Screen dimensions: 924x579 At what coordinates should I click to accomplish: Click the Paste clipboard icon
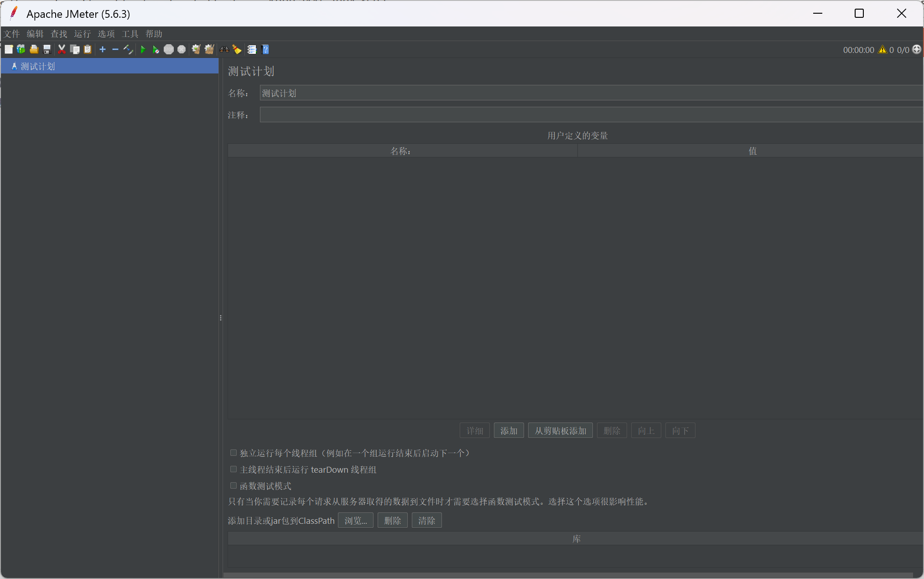point(88,49)
